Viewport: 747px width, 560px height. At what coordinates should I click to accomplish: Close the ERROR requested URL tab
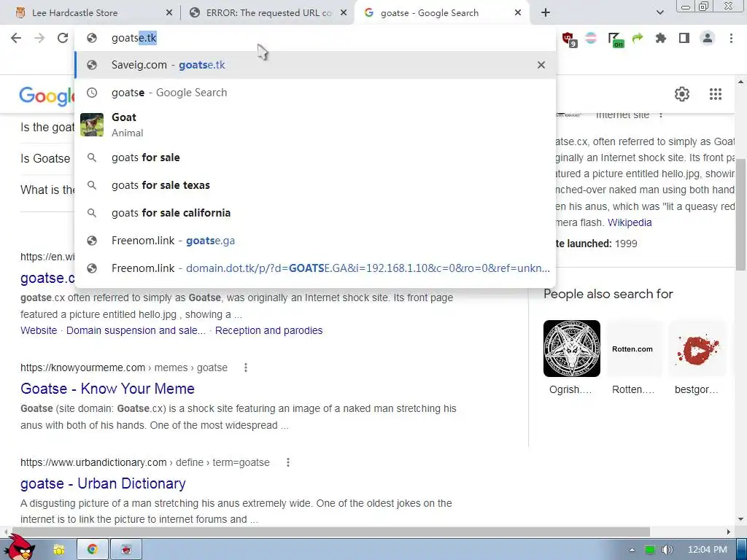click(x=344, y=13)
